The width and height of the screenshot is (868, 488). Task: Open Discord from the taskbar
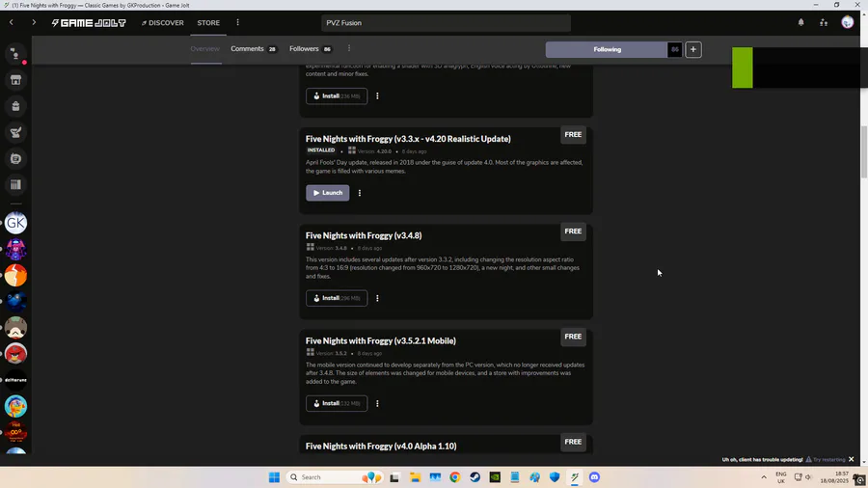pyautogui.click(x=594, y=477)
